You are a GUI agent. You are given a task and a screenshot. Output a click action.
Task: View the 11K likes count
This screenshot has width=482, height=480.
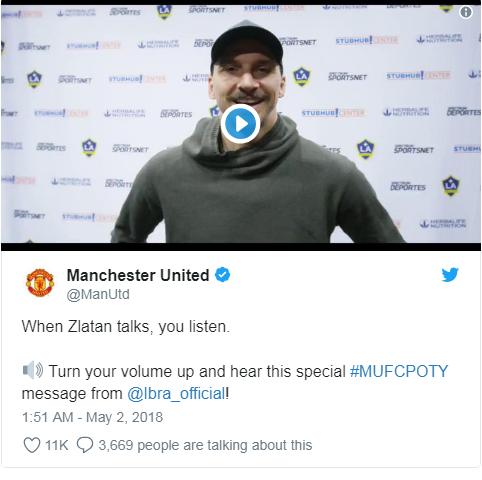tap(56, 445)
